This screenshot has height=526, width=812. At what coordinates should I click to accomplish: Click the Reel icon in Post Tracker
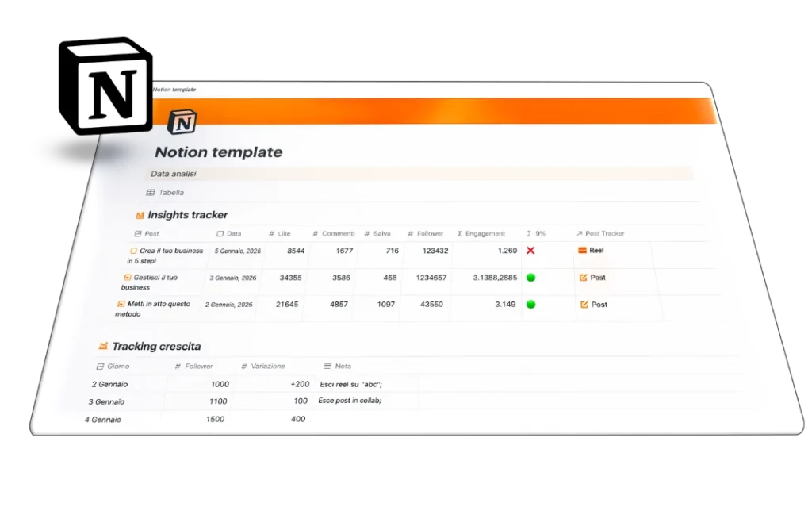tap(581, 251)
